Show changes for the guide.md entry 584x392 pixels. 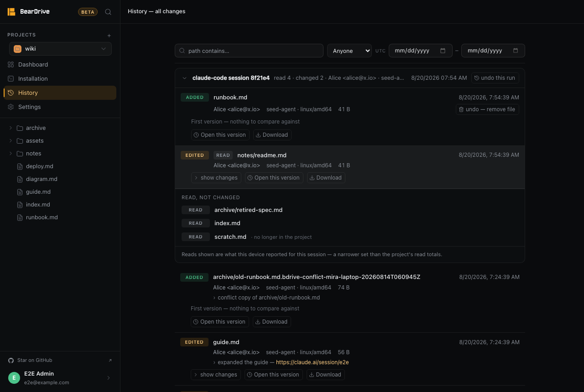(216, 375)
